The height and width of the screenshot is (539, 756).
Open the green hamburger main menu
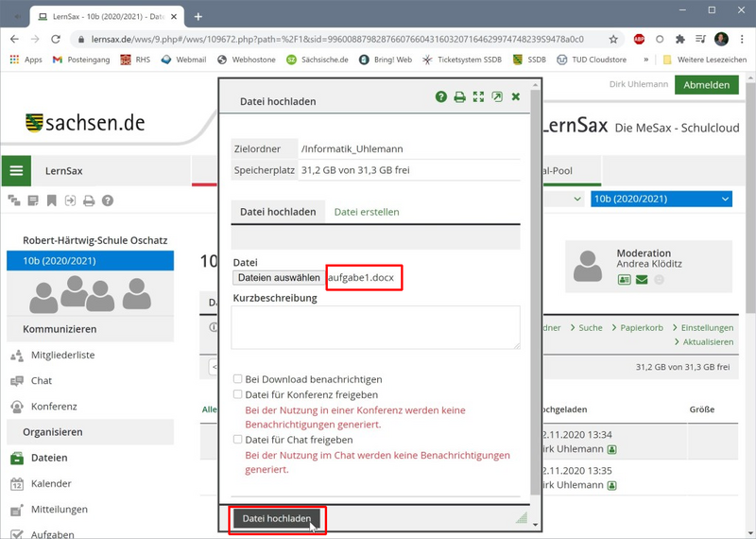[x=15, y=171]
